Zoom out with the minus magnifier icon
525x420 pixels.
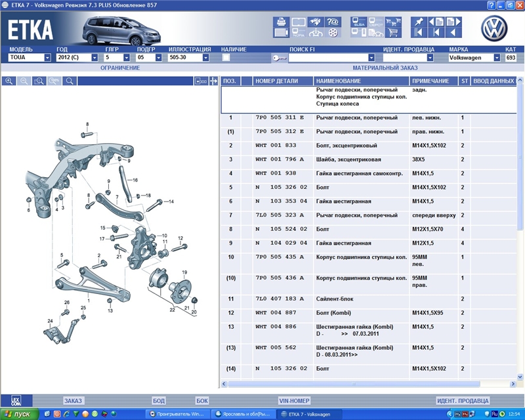click(x=24, y=81)
